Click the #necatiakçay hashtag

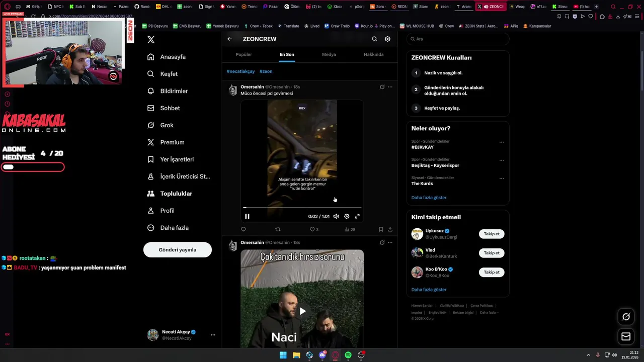pyautogui.click(x=240, y=71)
